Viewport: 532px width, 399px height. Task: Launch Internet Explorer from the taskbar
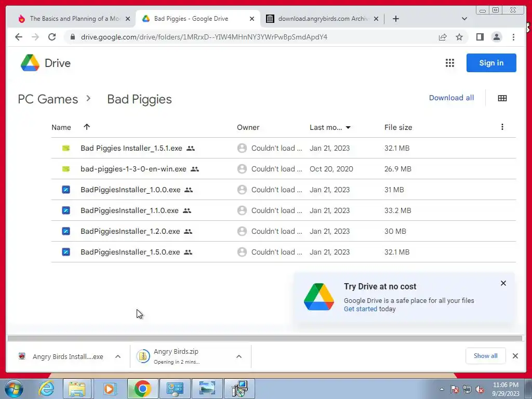click(x=46, y=389)
